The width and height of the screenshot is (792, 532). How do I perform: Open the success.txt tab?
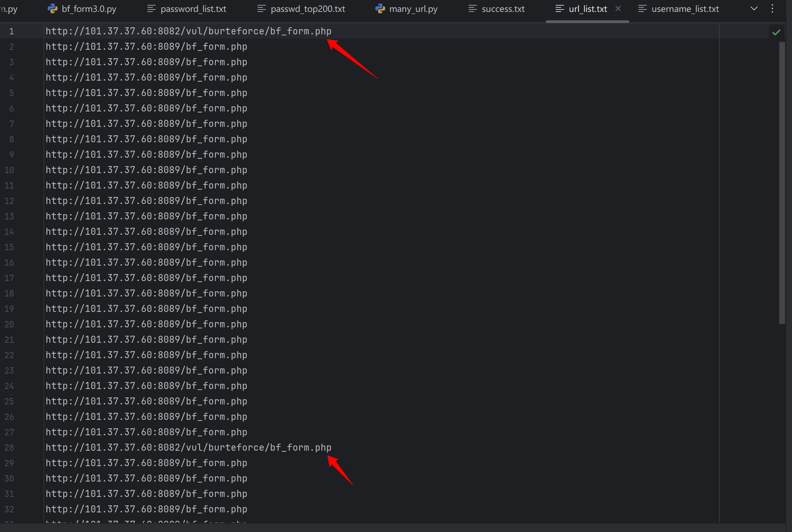tap(503, 9)
